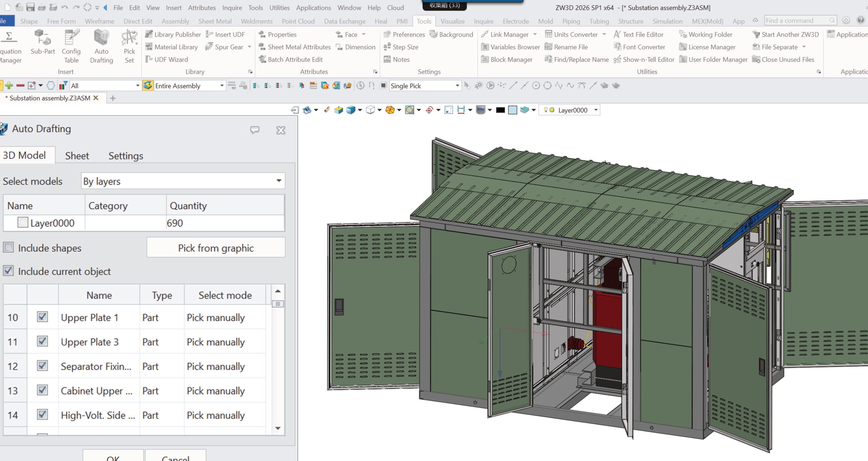Open the Material Library
The width and height of the screenshot is (868, 461).
[x=171, y=47]
